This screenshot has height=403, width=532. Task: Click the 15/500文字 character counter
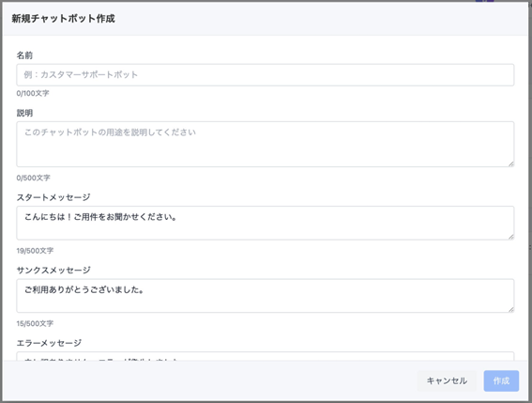click(x=35, y=323)
